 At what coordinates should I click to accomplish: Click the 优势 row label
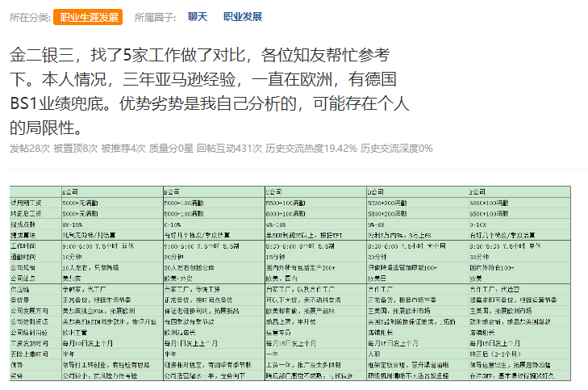coord(17,365)
